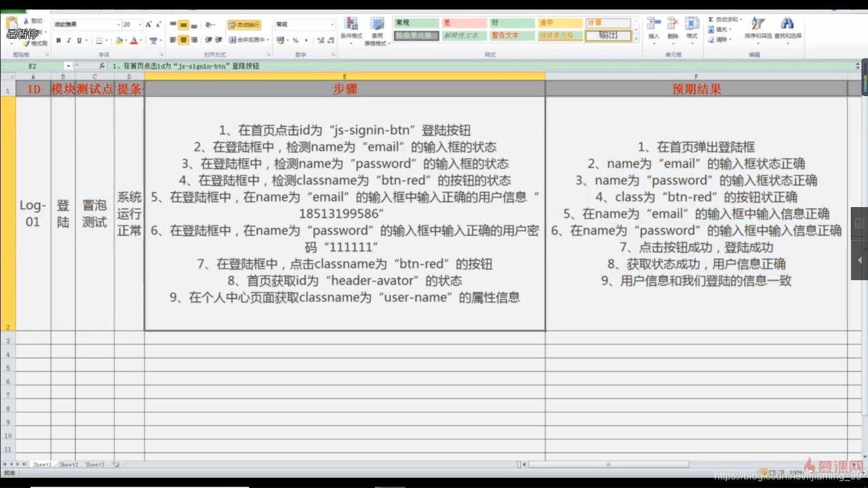Click the cell borders icon
Screen dimensions: 868x488
coord(99,41)
